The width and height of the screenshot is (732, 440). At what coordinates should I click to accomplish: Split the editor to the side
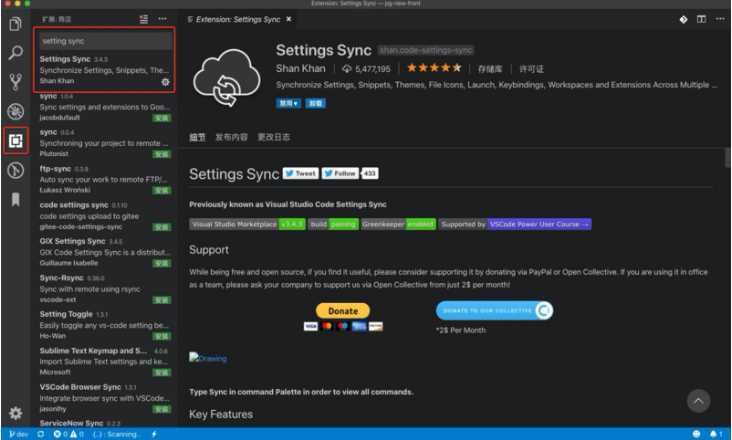coord(701,19)
